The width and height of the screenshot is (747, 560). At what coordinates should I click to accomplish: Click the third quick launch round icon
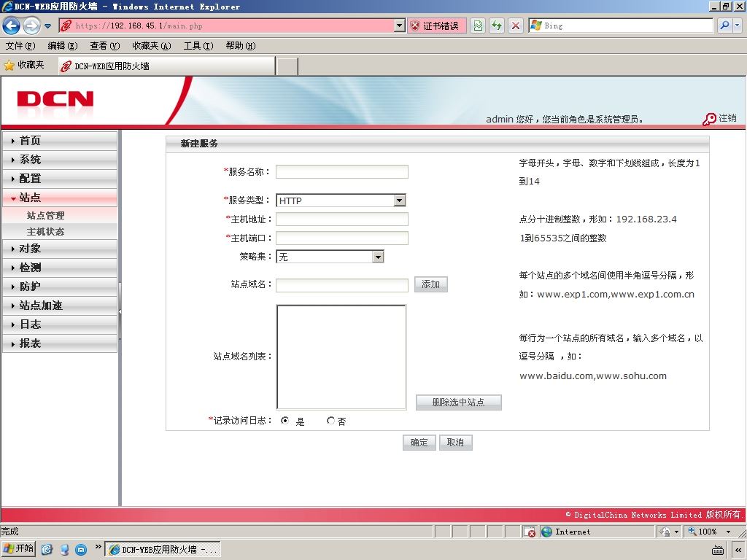(x=82, y=550)
